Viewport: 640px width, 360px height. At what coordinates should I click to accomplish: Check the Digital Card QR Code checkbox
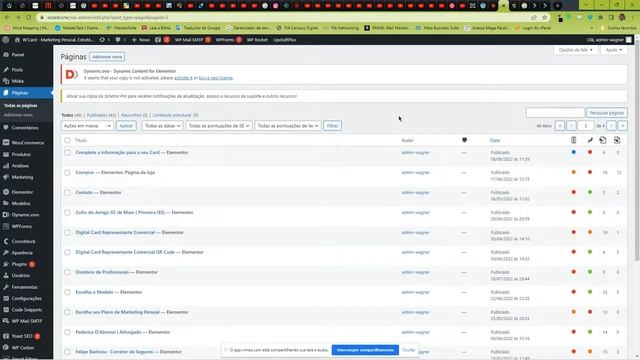tap(67, 252)
